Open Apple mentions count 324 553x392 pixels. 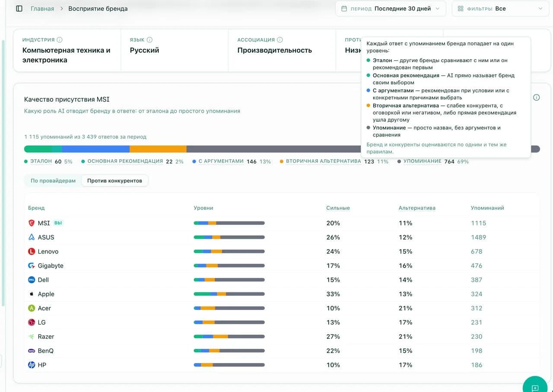(477, 294)
